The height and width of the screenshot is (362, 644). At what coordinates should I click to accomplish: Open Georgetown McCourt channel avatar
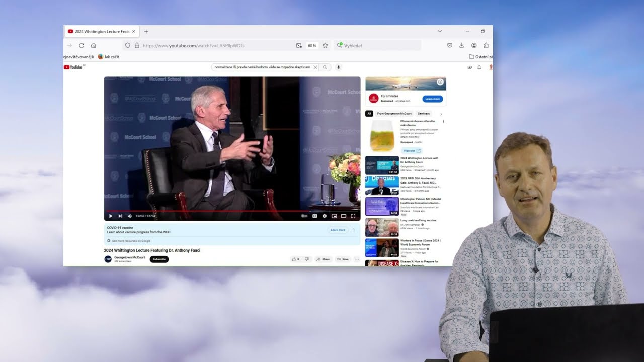point(108,259)
